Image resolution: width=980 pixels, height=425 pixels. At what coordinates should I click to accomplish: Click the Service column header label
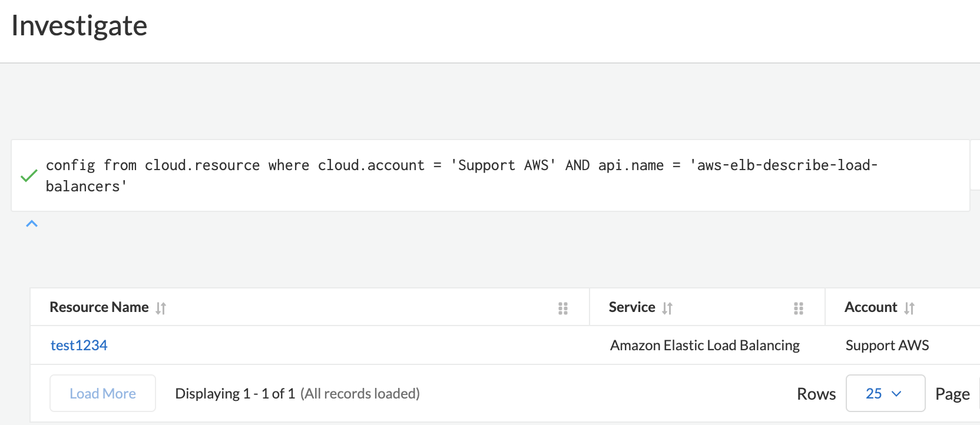pos(631,307)
